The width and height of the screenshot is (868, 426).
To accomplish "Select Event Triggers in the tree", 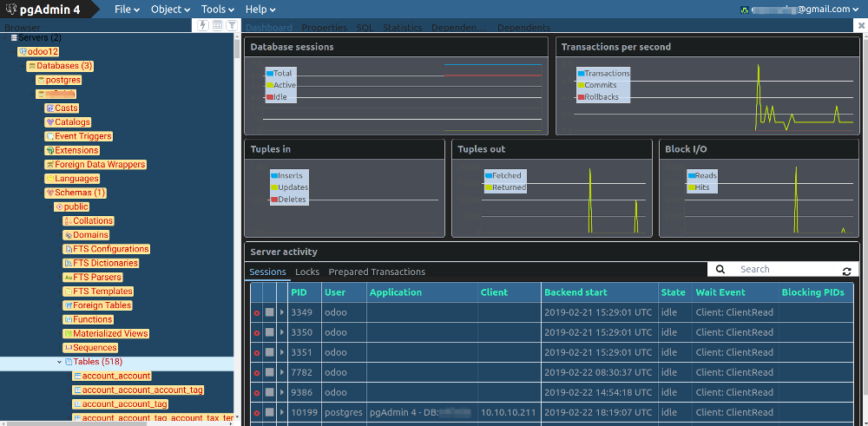I will [x=79, y=136].
